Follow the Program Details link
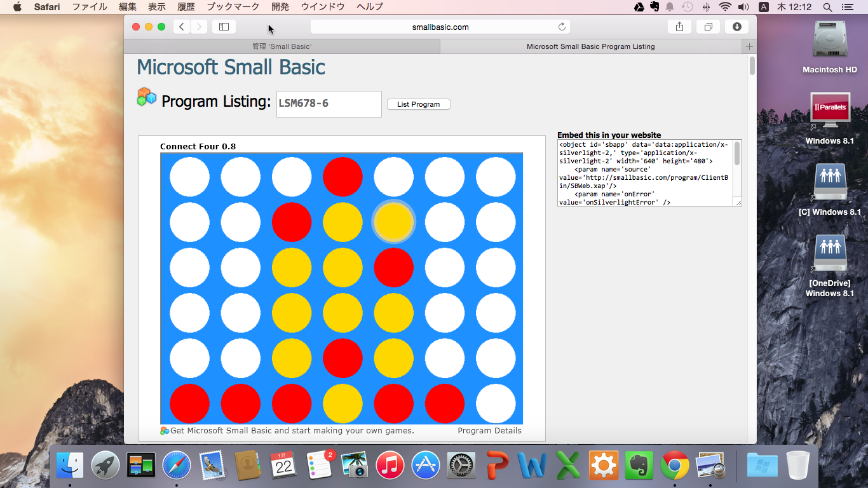This screenshot has width=868, height=488. 489,430
